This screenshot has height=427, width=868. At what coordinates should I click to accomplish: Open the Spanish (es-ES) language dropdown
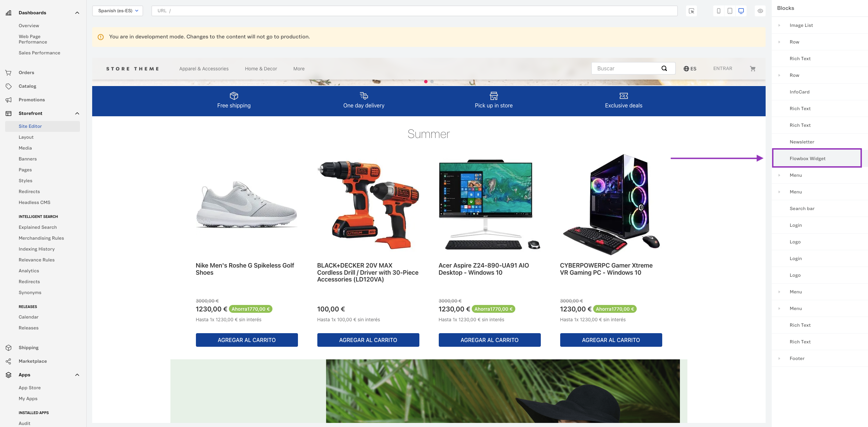click(118, 11)
